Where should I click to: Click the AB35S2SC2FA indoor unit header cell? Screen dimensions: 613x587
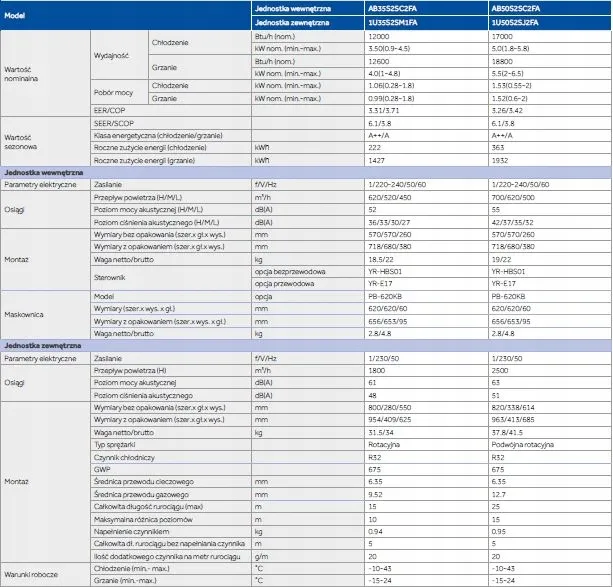(x=426, y=8)
